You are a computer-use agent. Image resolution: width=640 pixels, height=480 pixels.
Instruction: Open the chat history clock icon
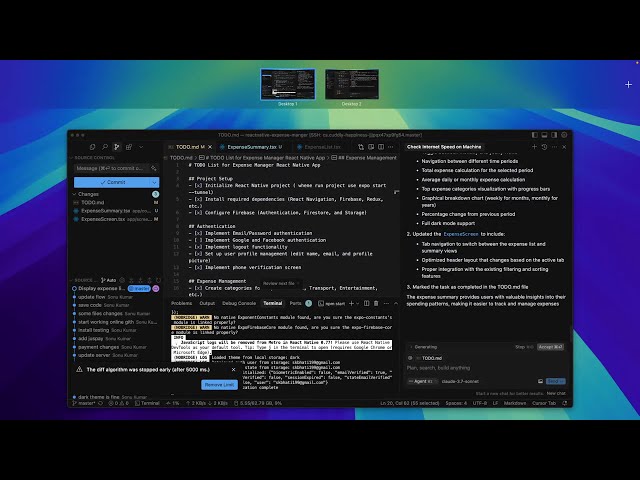(x=544, y=147)
